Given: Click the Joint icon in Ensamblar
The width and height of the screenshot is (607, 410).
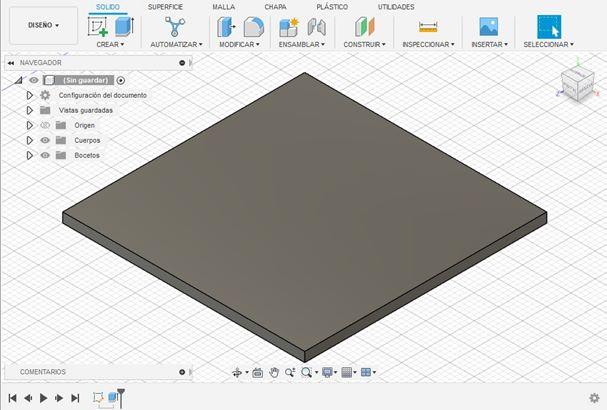Looking at the screenshot, I should (317, 27).
